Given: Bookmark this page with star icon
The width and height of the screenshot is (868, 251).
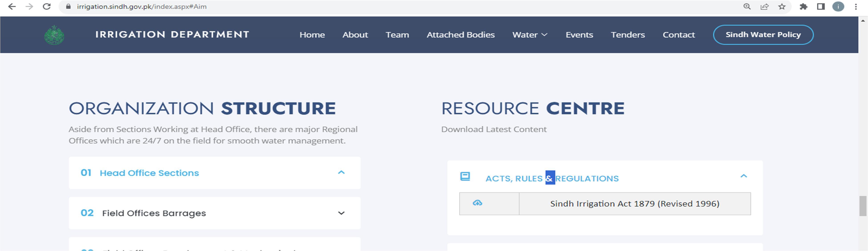Looking at the screenshot, I should click(x=782, y=7).
